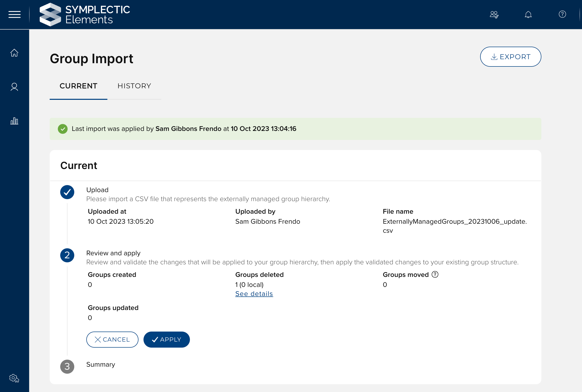Apply the validated group changes

pos(167,340)
